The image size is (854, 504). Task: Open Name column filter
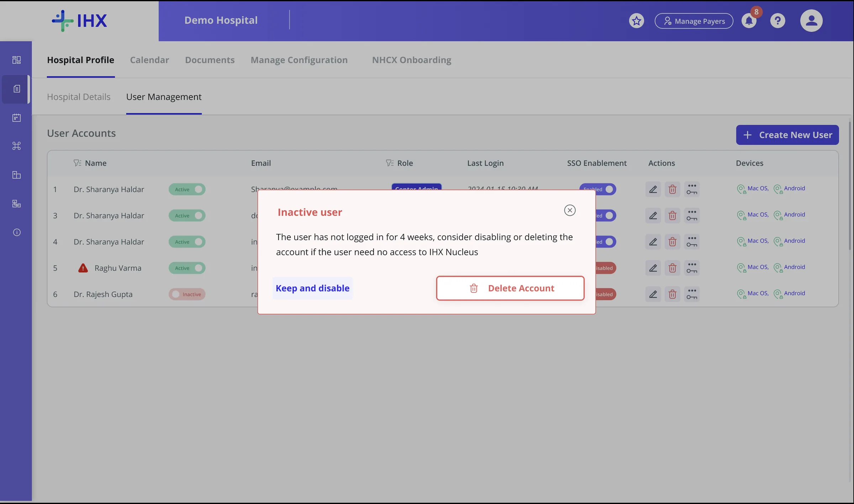[x=77, y=163]
